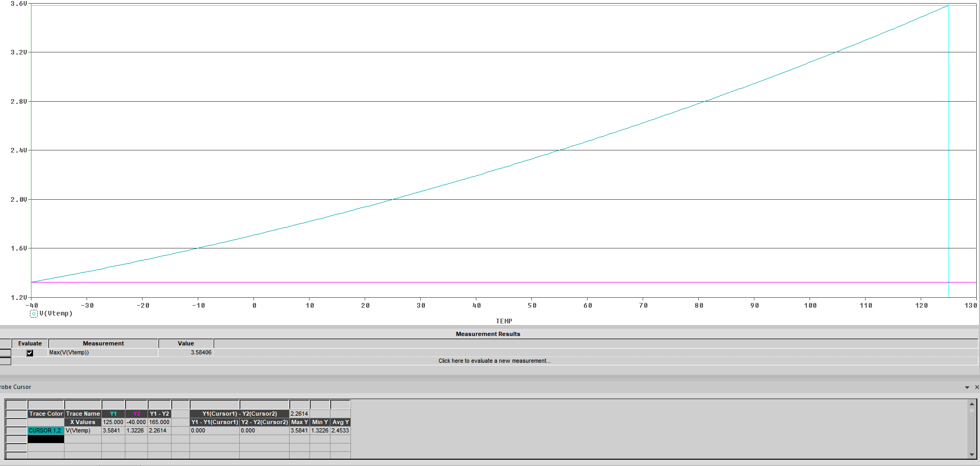
Task: Select the Y2 column header
Action: [x=136, y=414]
